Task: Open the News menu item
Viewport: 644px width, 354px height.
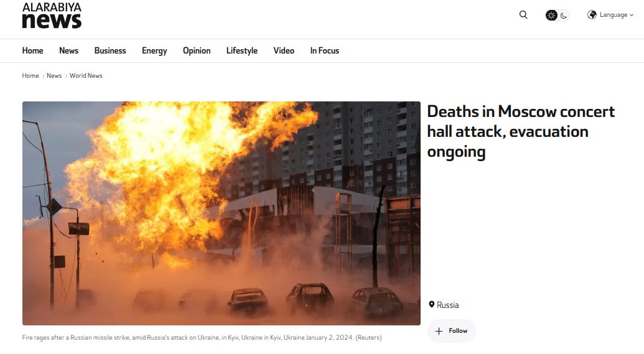Action: point(68,50)
